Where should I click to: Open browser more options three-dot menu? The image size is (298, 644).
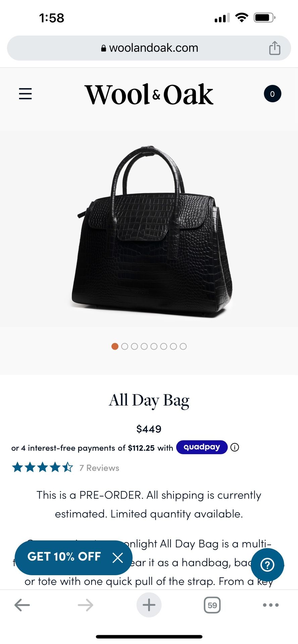coord(271,605)
